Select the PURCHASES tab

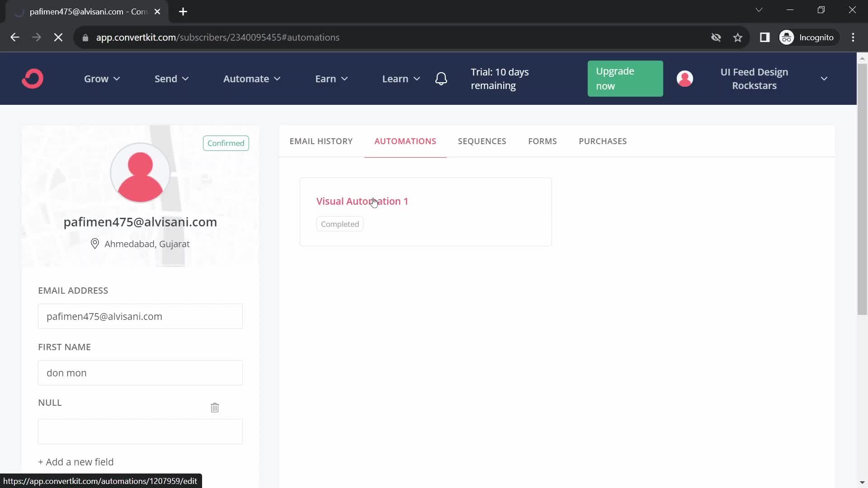(603, 141)
